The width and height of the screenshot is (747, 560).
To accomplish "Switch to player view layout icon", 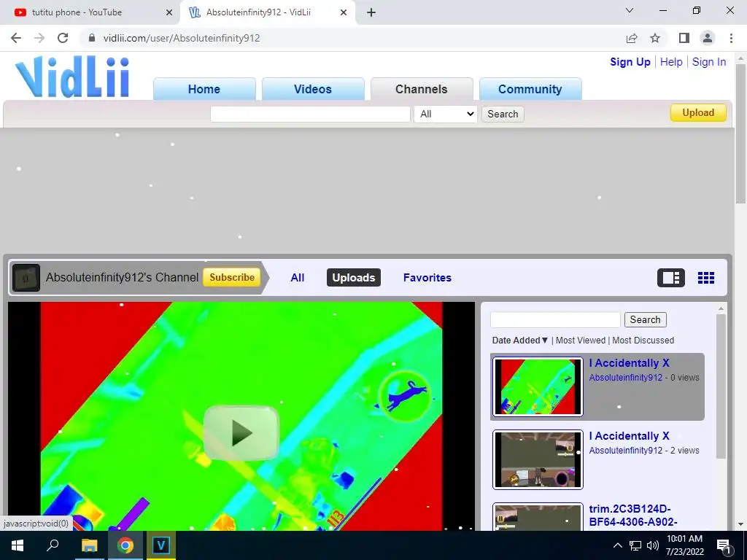I will pyautogui.click(x=671, y=278).
